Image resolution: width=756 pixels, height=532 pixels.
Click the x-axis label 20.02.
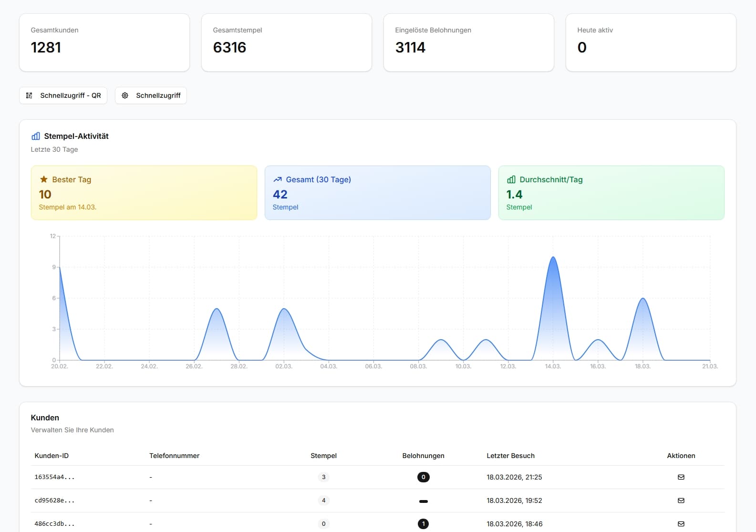coord(60,366)
